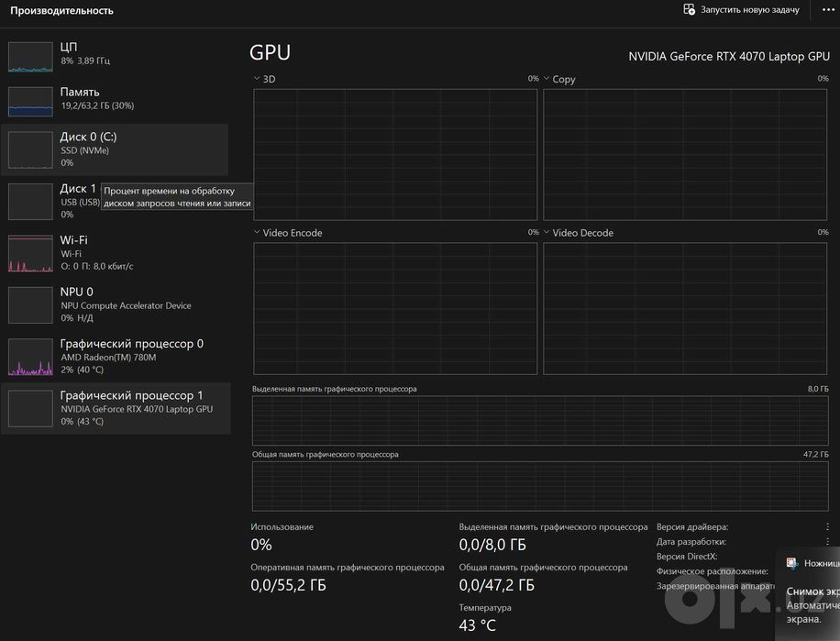Click the NPU 0 mini graph thumbnail
This screenshot has height=641, width=840.
[30, 305]
